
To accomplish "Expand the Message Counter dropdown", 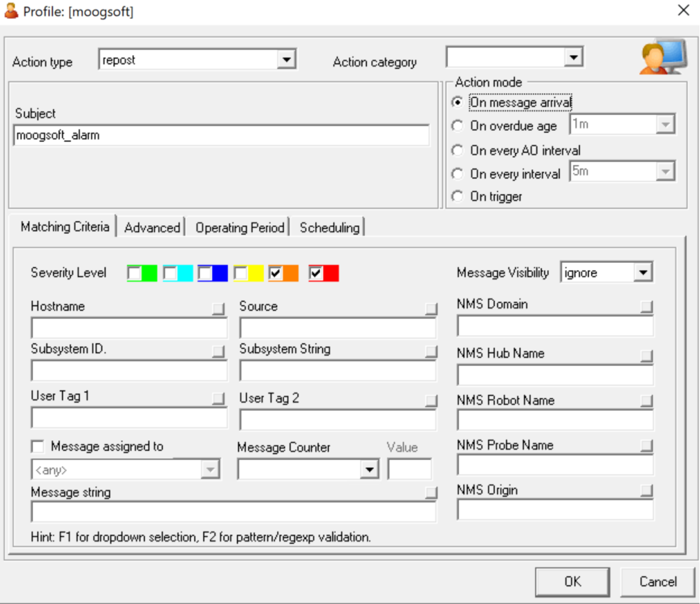I will click(x=369, y=470).
